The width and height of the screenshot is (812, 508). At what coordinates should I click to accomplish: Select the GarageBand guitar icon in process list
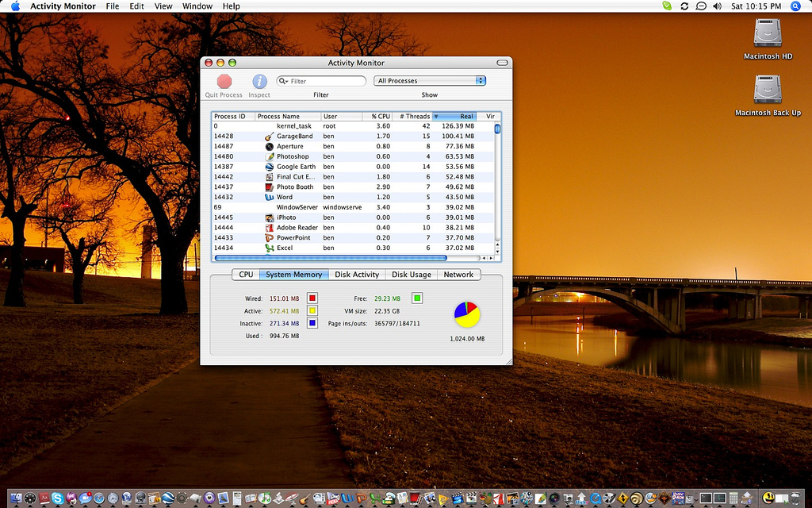(270, 137)
